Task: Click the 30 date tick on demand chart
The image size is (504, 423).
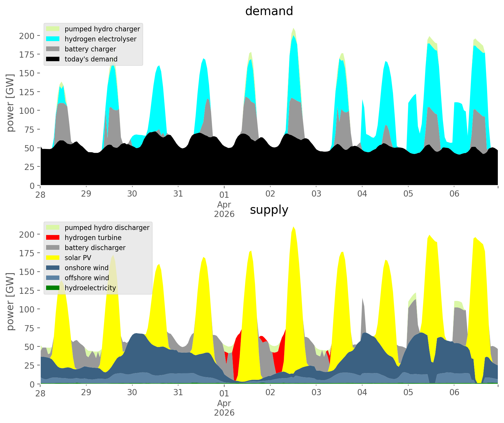Action: click(x=132, y=194)
